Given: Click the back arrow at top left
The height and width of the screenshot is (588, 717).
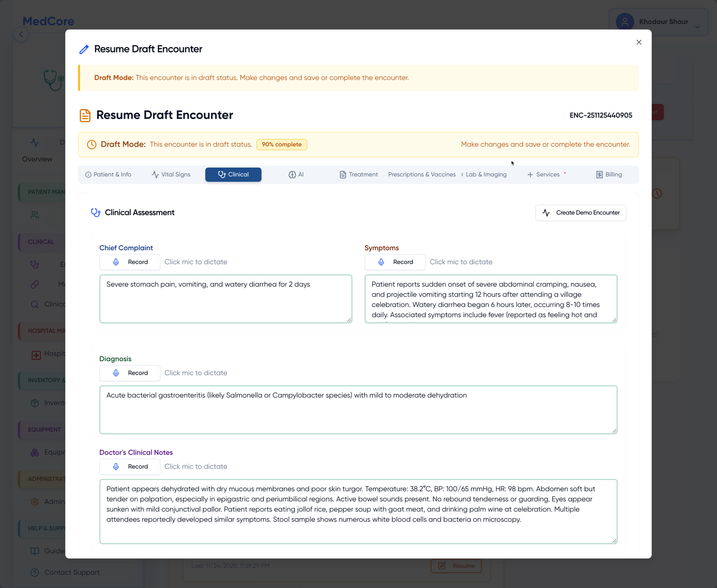Looking at the screenshot, I should click(x=21, y=34).
